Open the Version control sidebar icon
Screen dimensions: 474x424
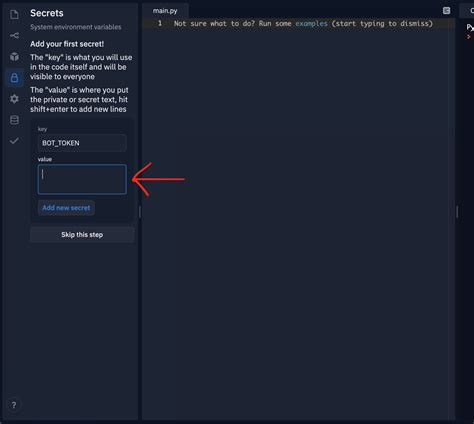tap(14, 35)
